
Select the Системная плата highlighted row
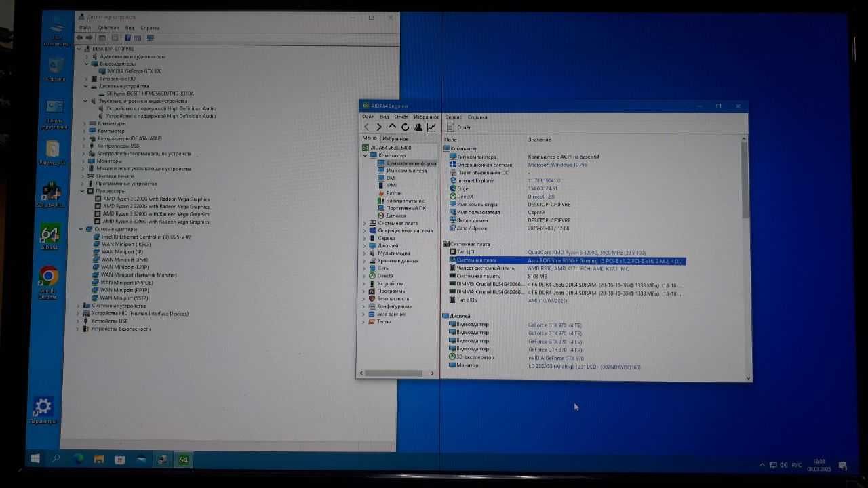click(567, 260)
